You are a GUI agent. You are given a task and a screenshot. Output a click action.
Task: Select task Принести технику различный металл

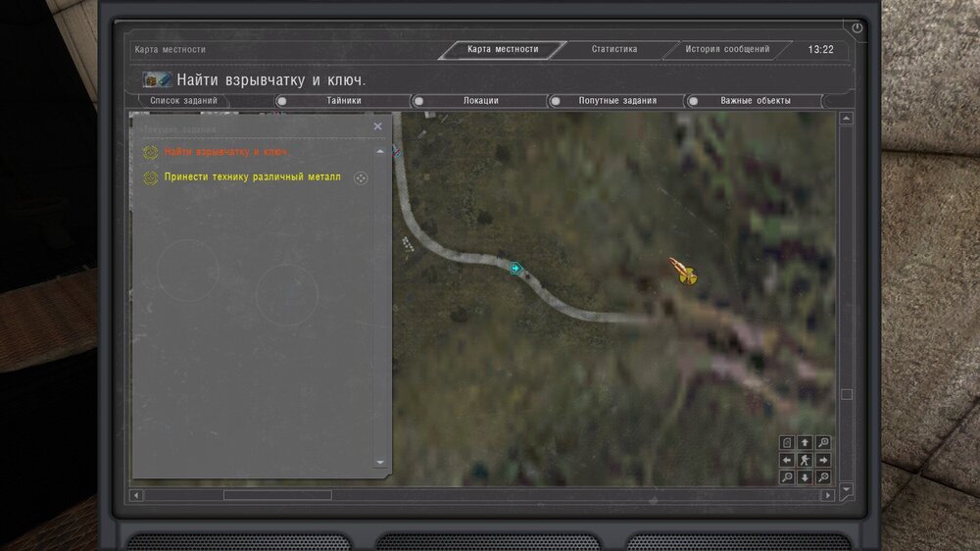(x=253, y=177)
